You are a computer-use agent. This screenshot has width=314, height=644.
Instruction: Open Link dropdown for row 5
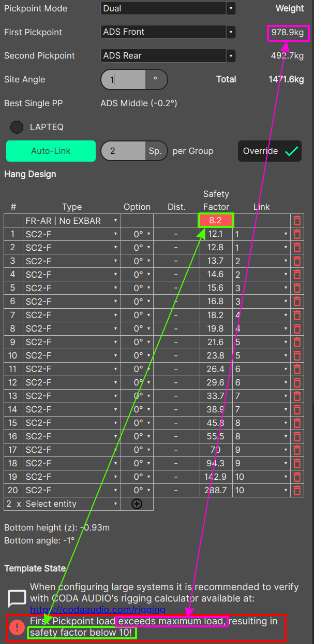point(261,288)
